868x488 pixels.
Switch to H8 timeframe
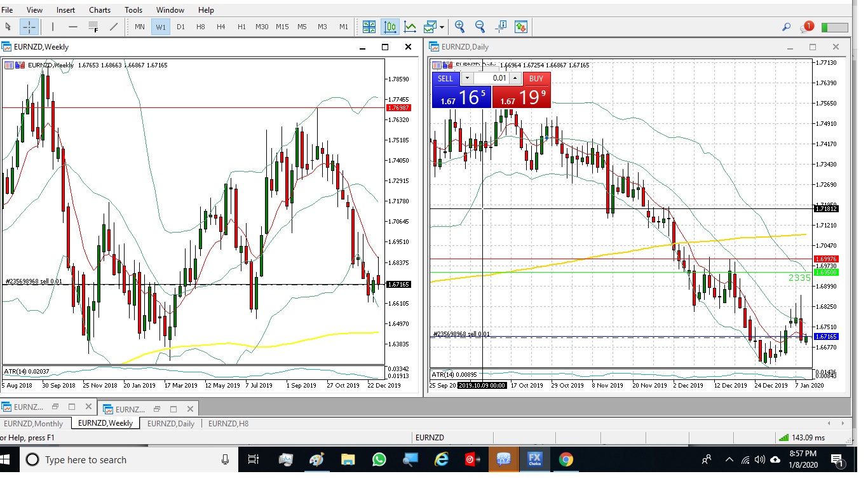click(201, 27)
